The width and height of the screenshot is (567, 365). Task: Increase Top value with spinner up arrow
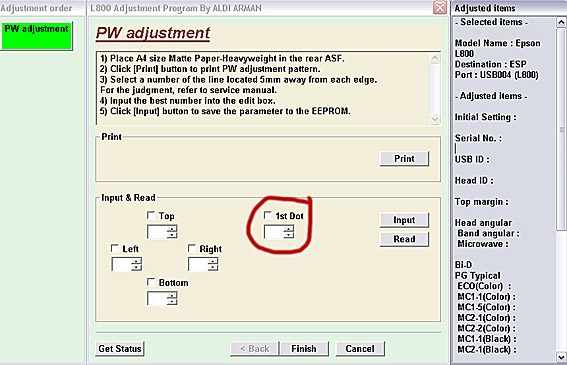point(172,229)
